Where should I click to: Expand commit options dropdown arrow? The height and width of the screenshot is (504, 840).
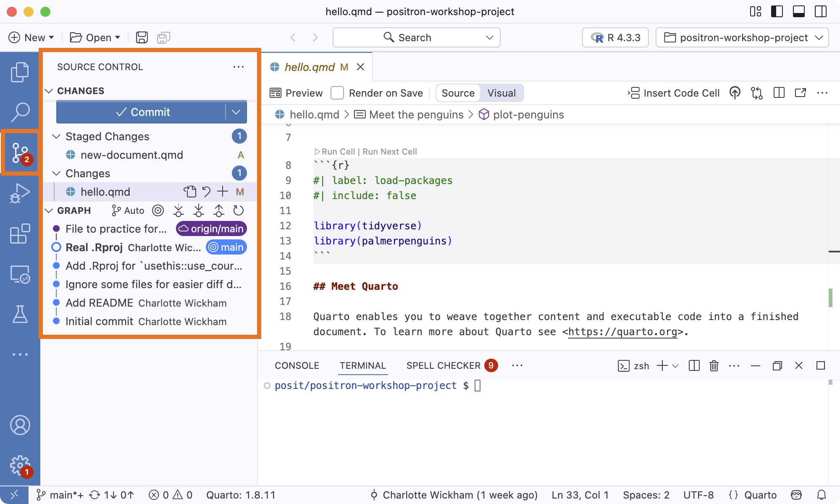[236, 112]
